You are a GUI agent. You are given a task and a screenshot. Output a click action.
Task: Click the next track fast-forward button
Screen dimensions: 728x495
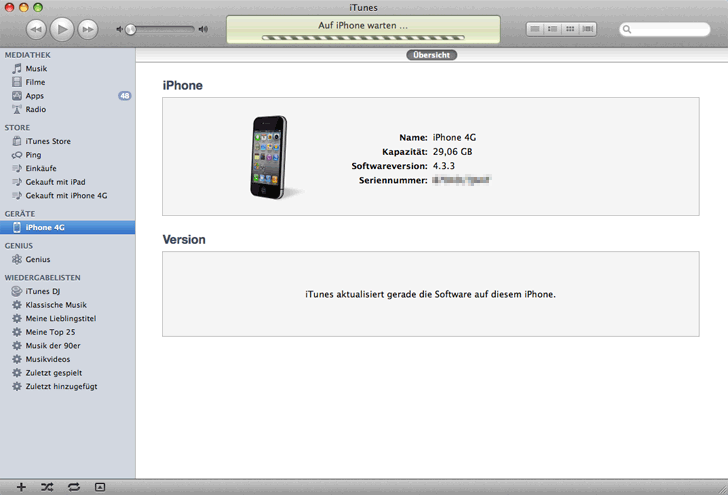[x=88, y=29]
